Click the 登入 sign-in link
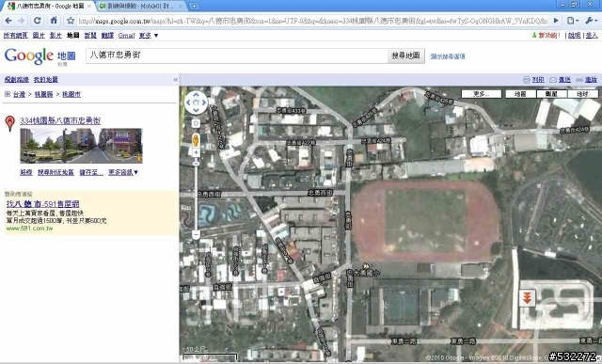 pyautogui.click(x=592, y=36)
